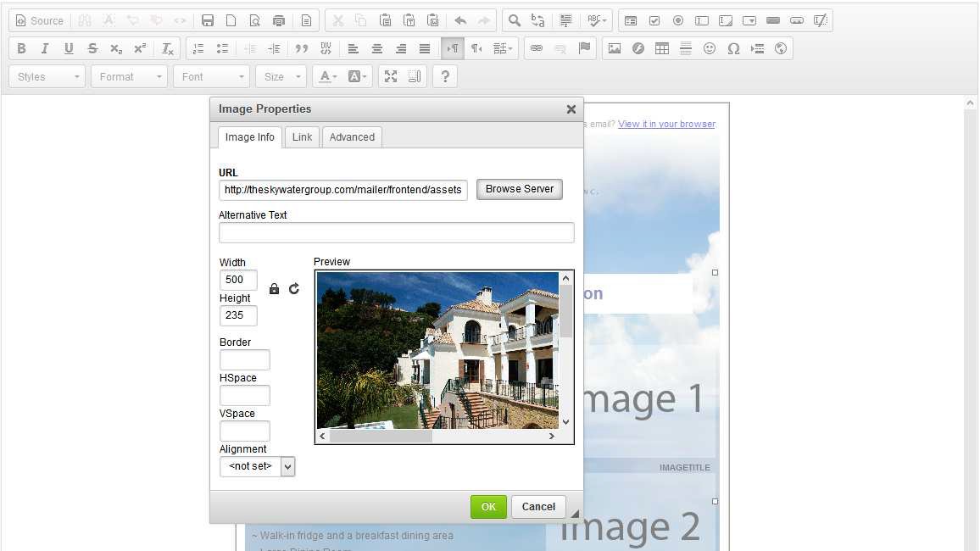Insert a Radio Button field
The height and width of the screenshot is (551, 980).
coord(678,20)
